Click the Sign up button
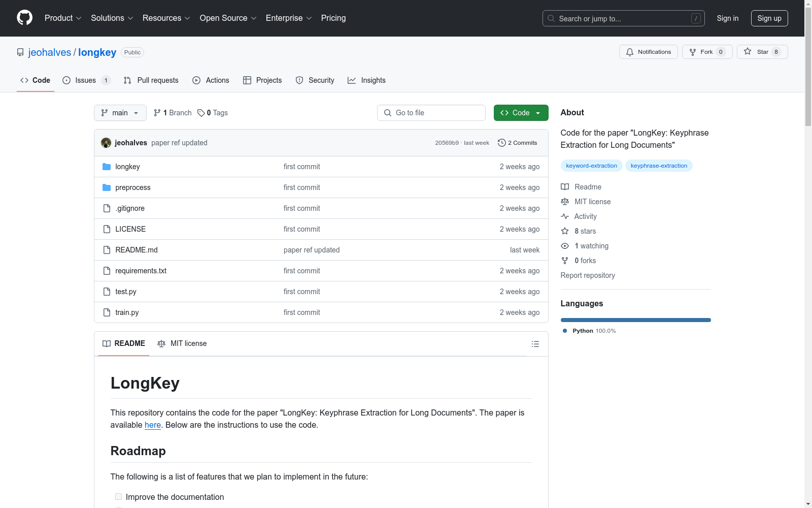 tap(769, 18)
